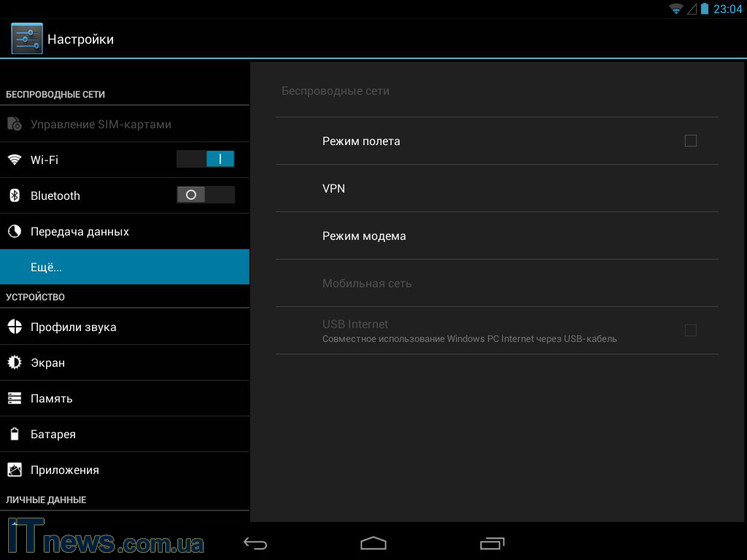The height and width of the screenshot is (560, 747).
Task: Turn off the Wi-Fi switch
Action: (205, 159)
